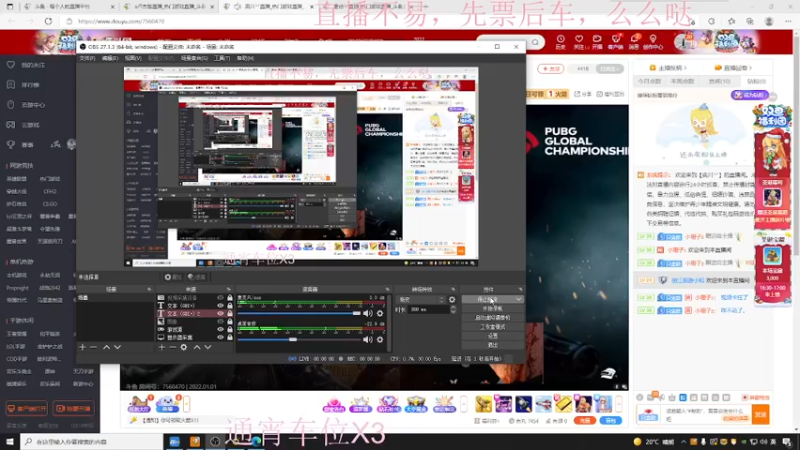The height and width of the screenshot is (450, 800).
Task: Open the Edge browser icon on taskbar
Action: point(255,441)
